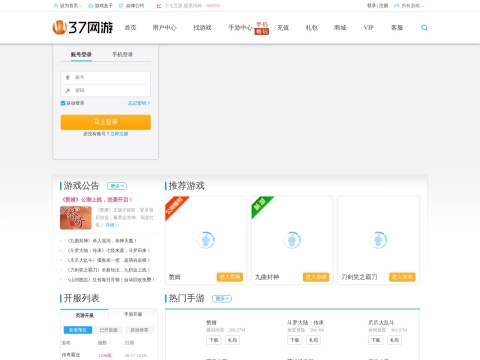Viewport: 480px width, 360px height.
Task: Open 商城 in the navigation
Action: coord(340,28)
